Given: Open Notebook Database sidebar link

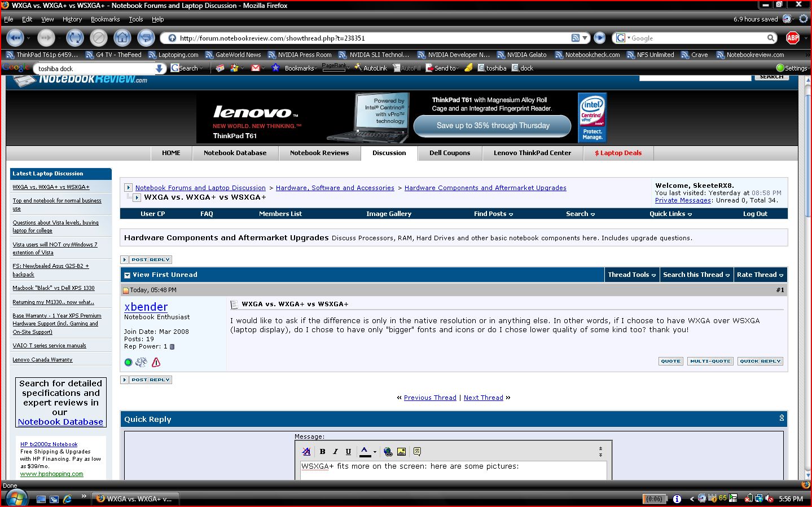Looking at the screenshot, I should (60, 422).
